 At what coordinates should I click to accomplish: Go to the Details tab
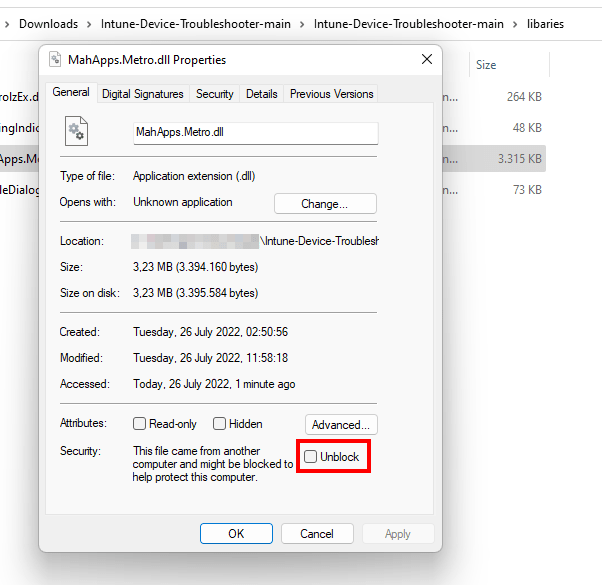261,94
